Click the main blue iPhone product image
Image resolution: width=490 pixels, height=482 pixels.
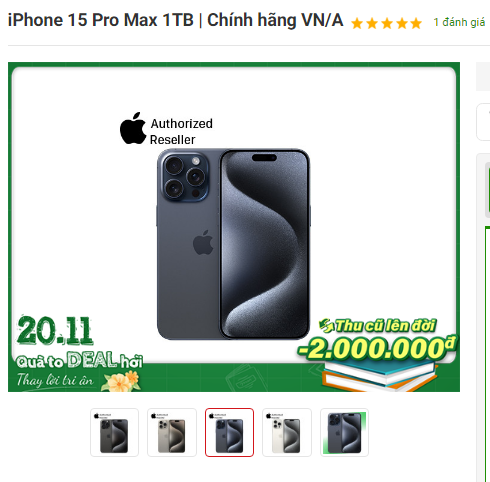point(233,244)
